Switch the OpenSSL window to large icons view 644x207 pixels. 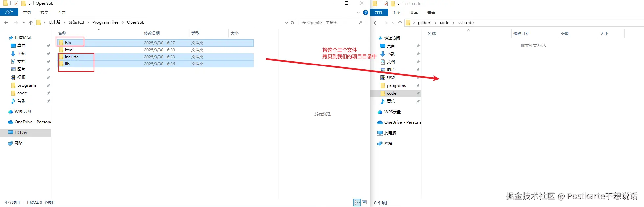364,203
